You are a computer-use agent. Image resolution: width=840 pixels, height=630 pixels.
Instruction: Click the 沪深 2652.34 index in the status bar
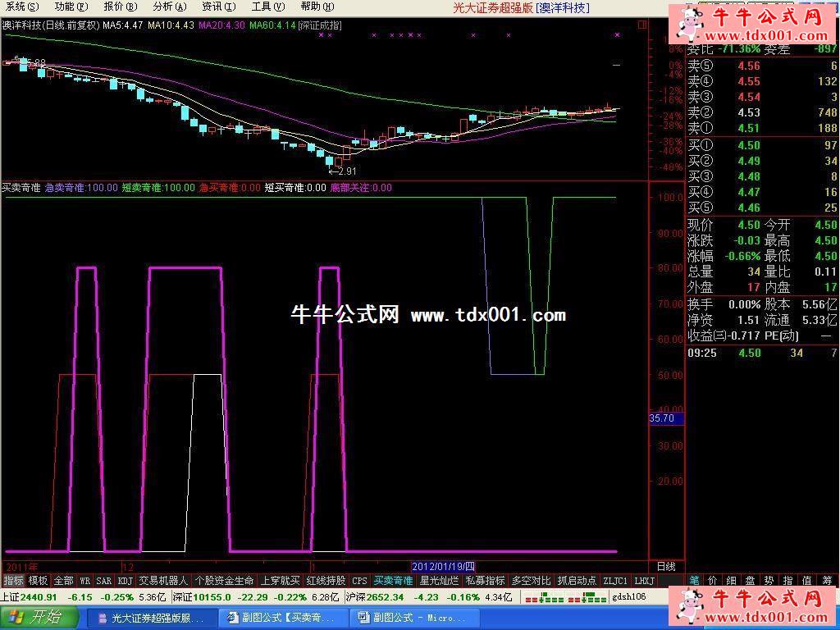tap(375, 597)
